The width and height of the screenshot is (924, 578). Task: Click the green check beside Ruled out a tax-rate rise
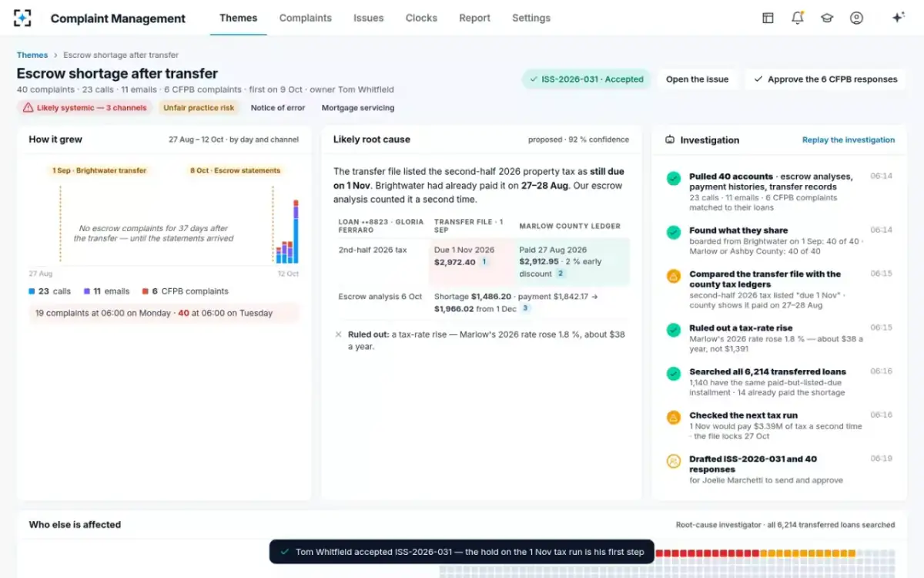[x=674, y=330]
